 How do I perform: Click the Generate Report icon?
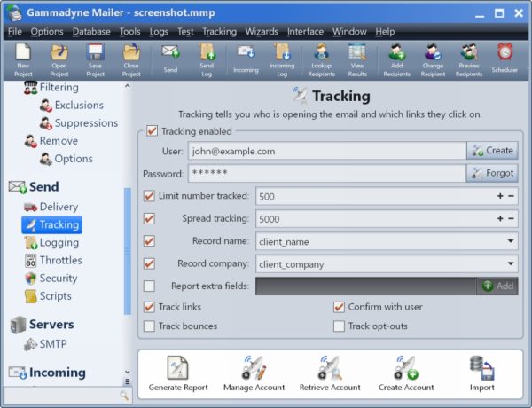(177, 373)
